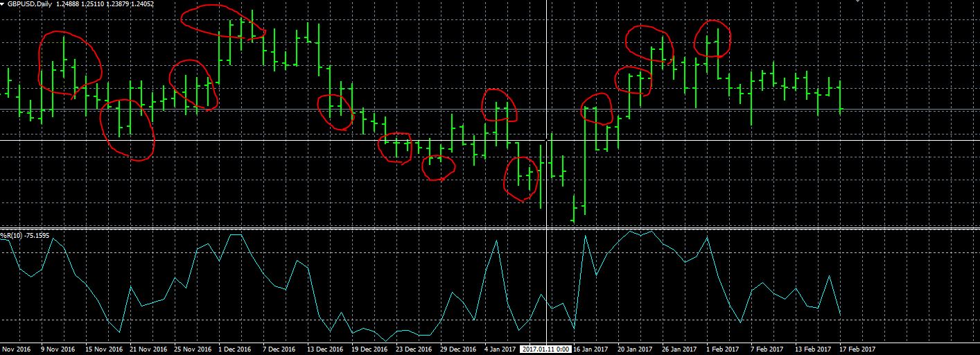The image size is (980, 355).
Task: Click the 13 Feb 2017 date label
Action: pos(813,349)
